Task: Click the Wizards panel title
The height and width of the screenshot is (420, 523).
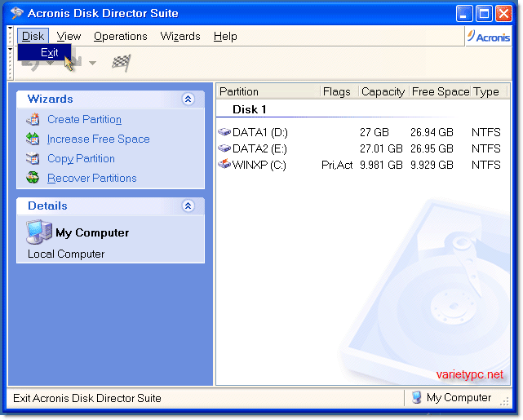Action: [50, 99]
